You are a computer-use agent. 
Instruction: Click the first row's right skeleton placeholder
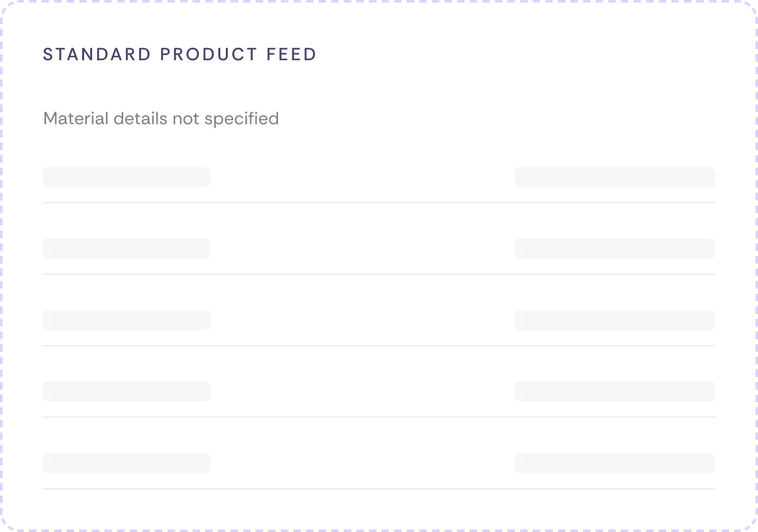(x=615, y=177)
